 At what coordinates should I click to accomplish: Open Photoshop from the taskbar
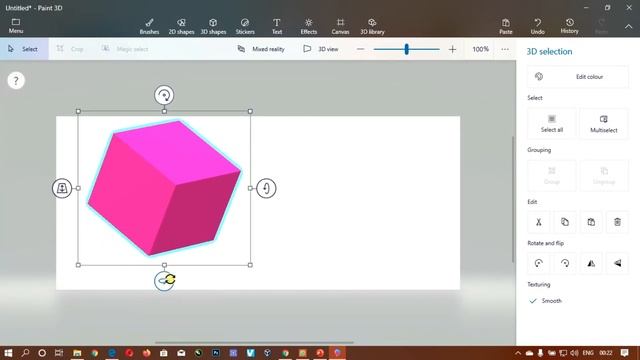(x=216, y=353)
